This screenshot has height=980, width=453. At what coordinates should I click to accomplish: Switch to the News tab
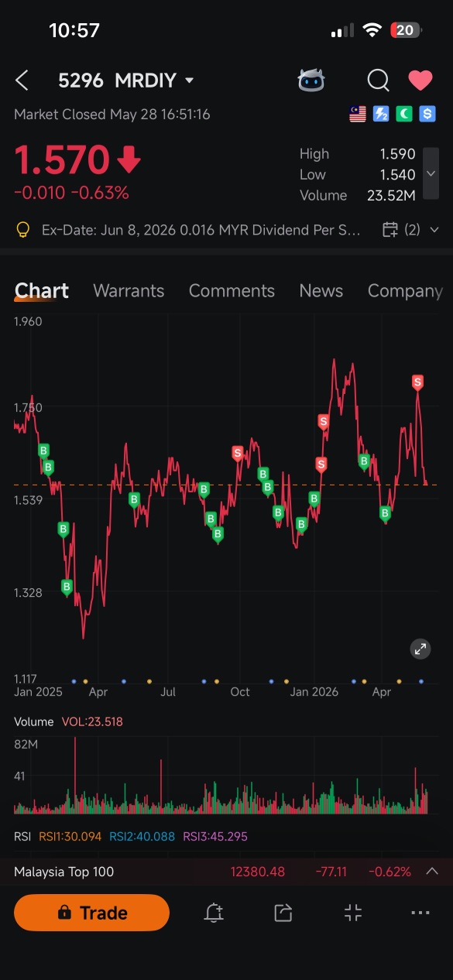pos(321,291)
